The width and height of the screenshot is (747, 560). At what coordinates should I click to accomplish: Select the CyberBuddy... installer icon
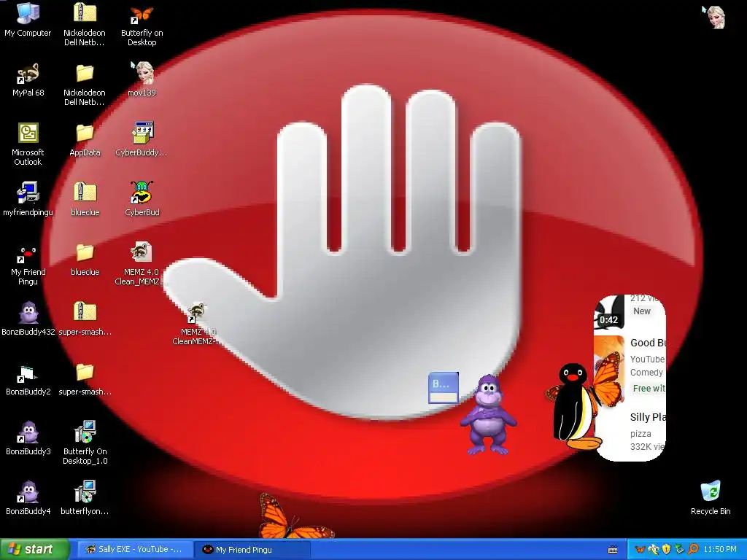[x=142, y=139]
